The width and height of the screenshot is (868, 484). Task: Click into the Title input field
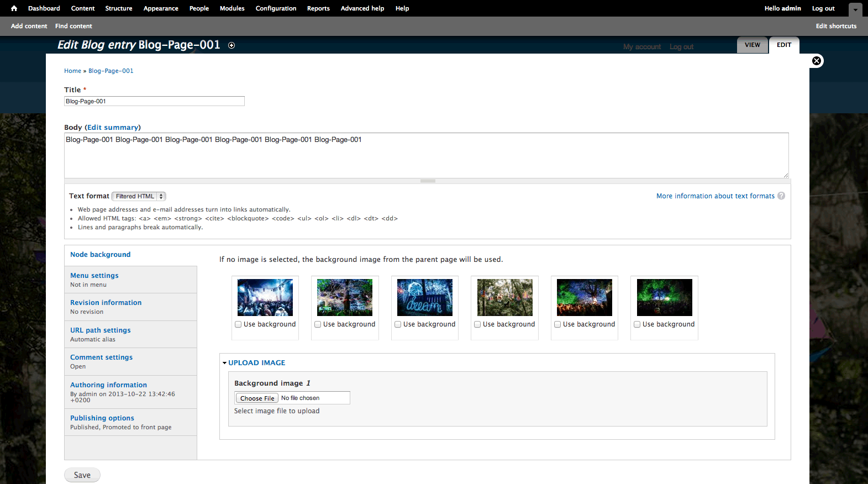[x=154, y=101]
